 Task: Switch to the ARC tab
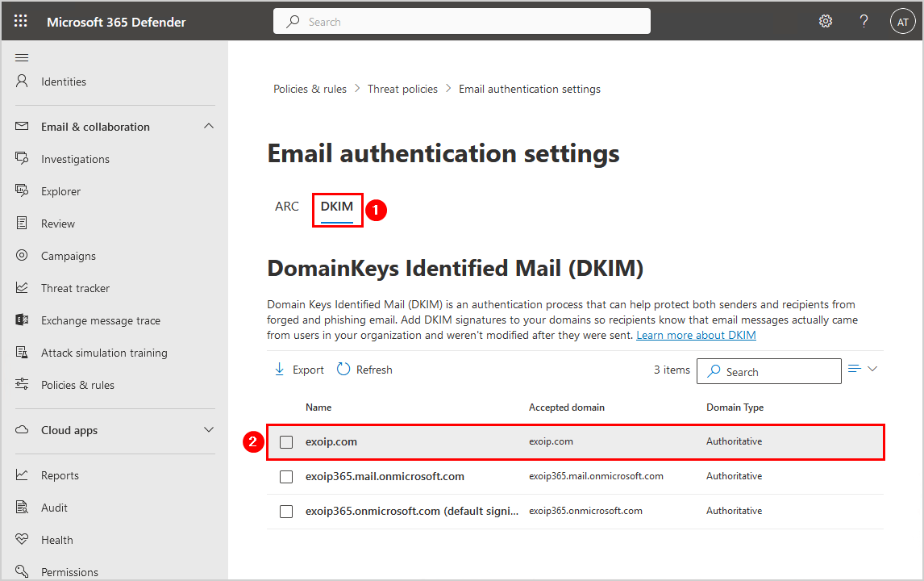pos(287,207)
